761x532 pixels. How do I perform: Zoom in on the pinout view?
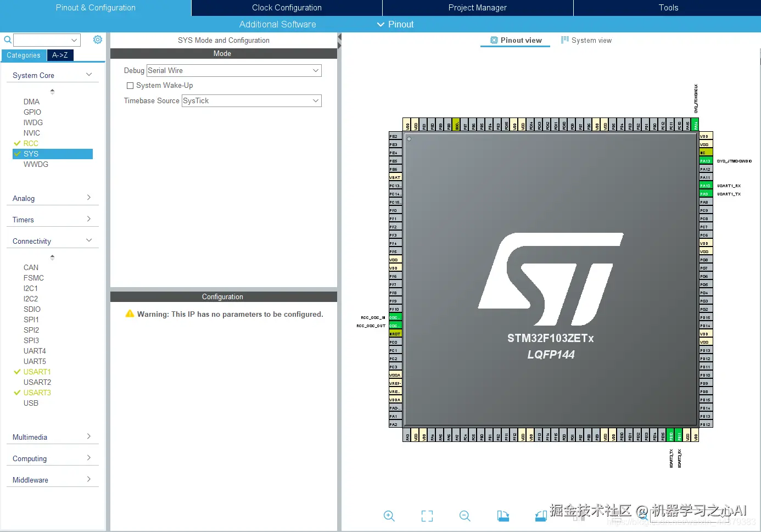(x=389, y=516)
